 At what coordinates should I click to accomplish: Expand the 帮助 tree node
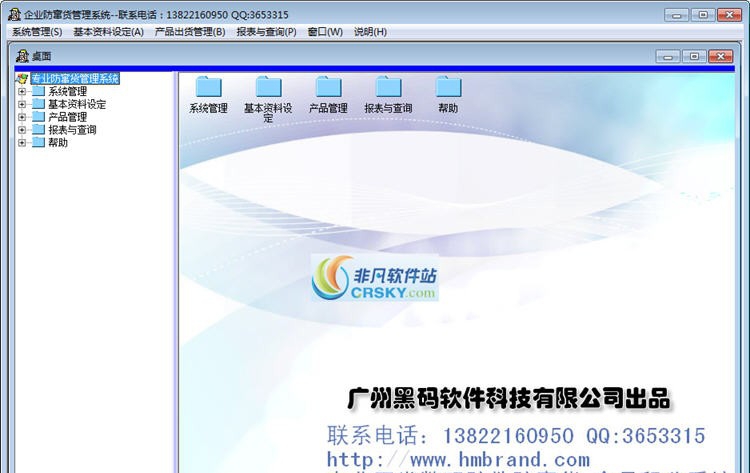(x=22, y=143)
